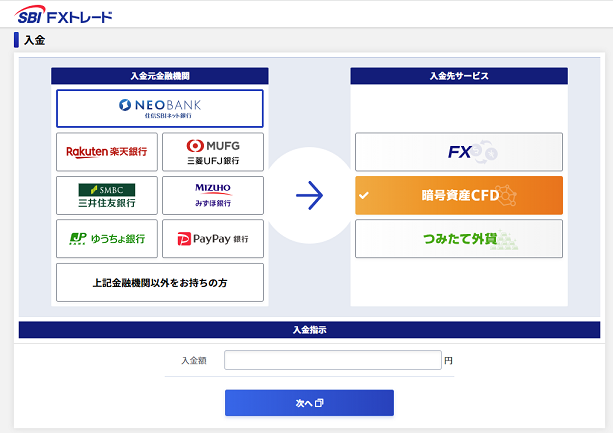Click the 入金指示 section header
This screenshot has height=433, width=613.
tap(309, 330)
